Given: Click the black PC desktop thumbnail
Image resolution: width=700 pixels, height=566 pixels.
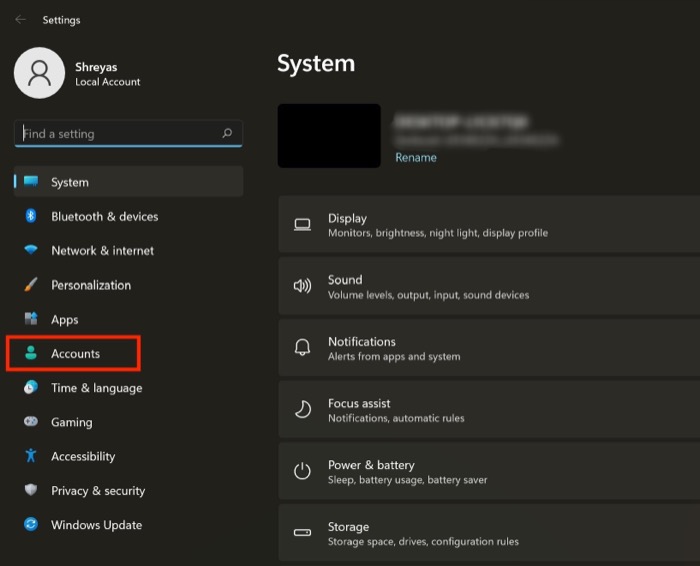Looking at the screenshot, I should (329, 136).
